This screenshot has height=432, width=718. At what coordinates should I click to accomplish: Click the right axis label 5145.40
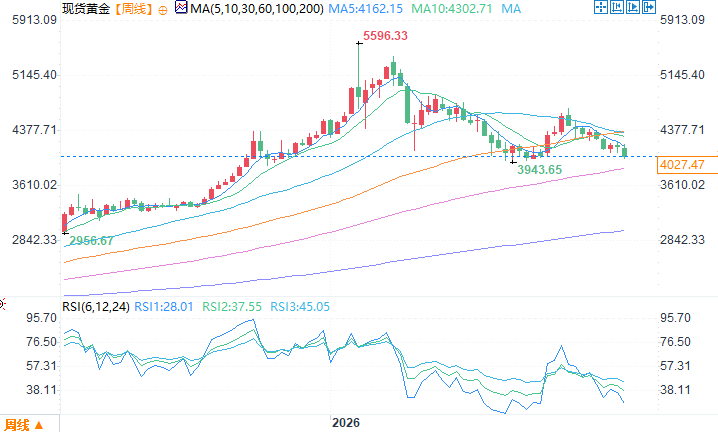pyautogui.click(x=682, y=75)
